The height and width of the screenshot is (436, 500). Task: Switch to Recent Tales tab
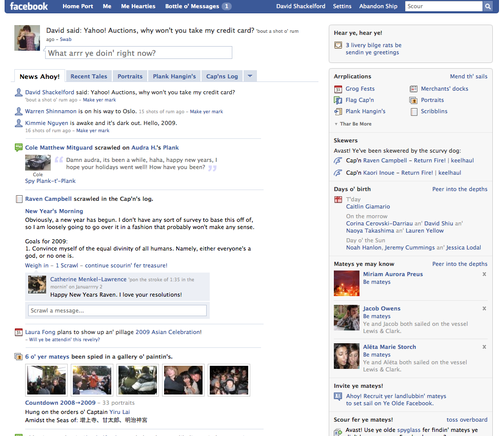[89, 76]
